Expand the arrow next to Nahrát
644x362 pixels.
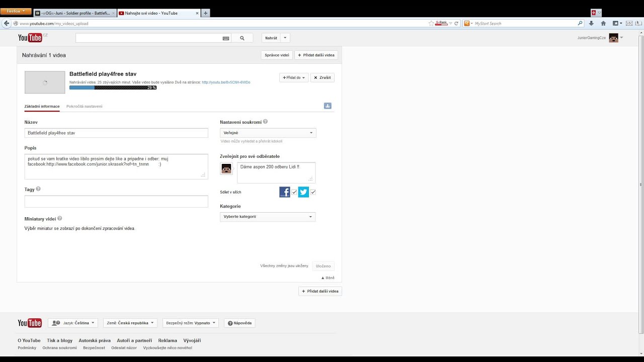285,38
